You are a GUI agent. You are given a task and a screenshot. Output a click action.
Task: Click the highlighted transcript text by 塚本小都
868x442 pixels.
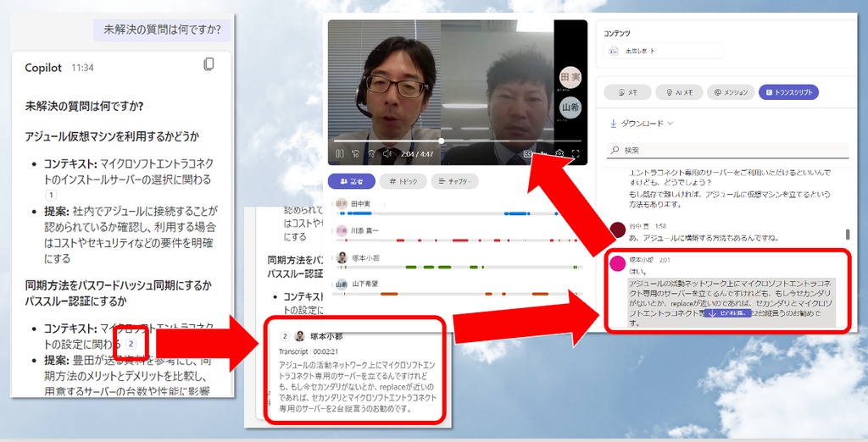pyautogui.click(x=731, y=302)
